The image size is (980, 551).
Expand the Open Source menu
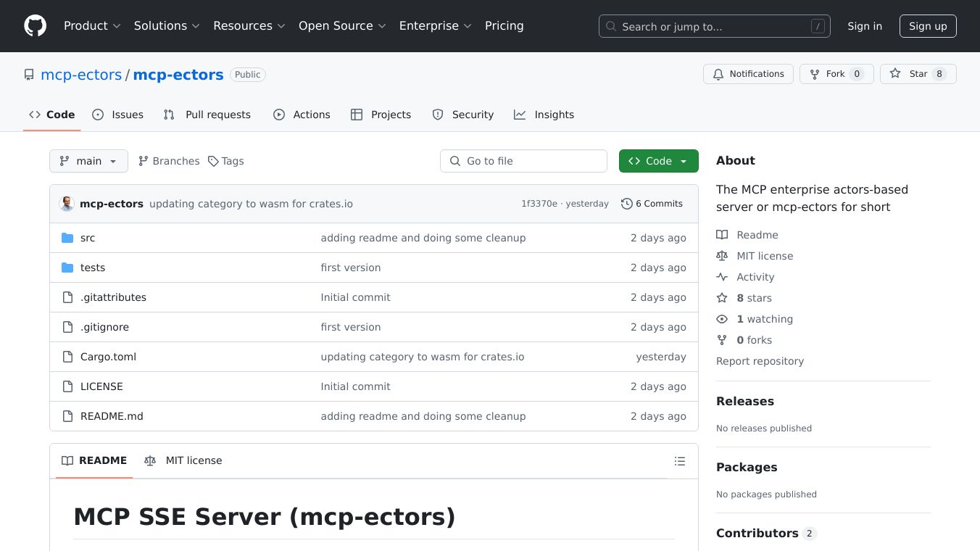click(342, 26)
